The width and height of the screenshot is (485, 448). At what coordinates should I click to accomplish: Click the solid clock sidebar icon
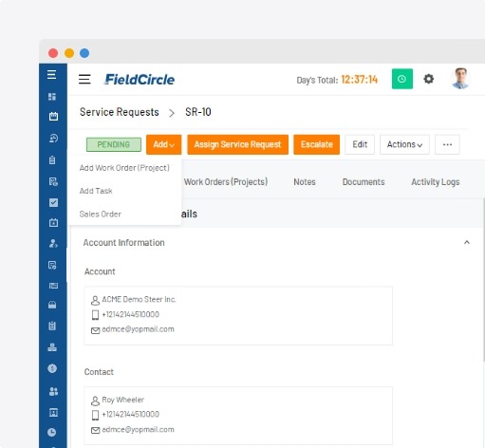point(52,432)
